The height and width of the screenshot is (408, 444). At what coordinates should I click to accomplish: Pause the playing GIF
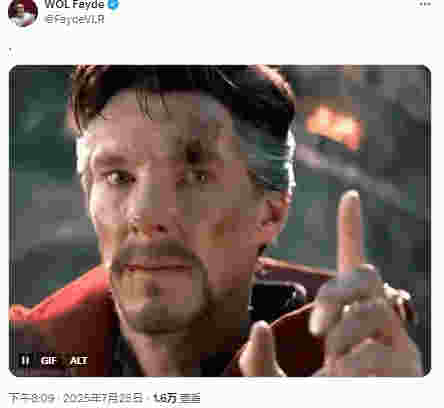click(25, 360)
